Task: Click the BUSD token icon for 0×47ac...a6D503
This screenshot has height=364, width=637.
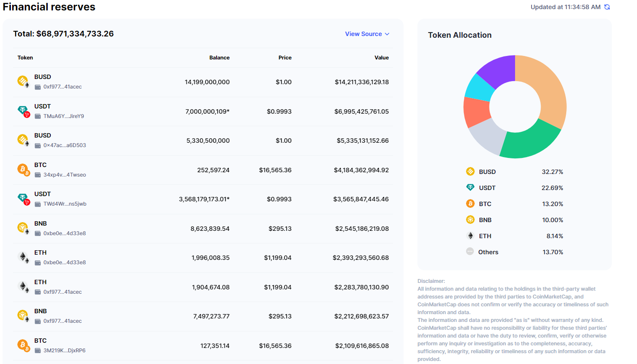Action: [x=23, y=140]
